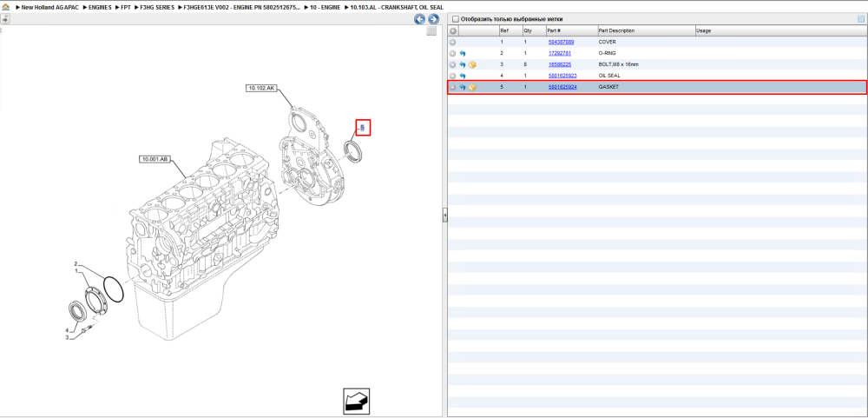Click blue arrow icon in BOLT row
868x418 pixels.
tap(463, 65)
